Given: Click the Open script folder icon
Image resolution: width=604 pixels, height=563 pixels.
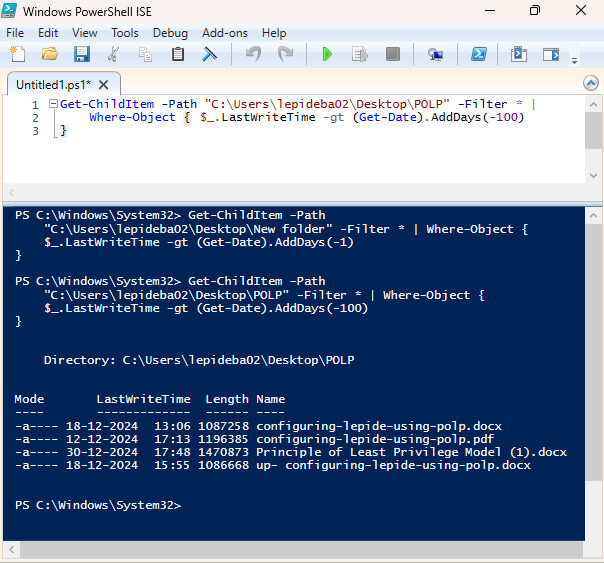Looking at the screenshot, I should (49, 54).
